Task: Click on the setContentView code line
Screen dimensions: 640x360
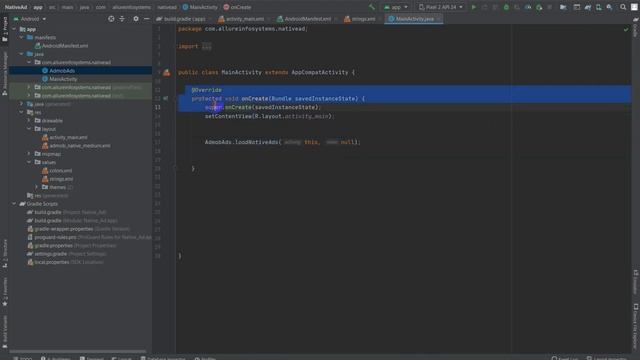Action: (x=269, y=116)
